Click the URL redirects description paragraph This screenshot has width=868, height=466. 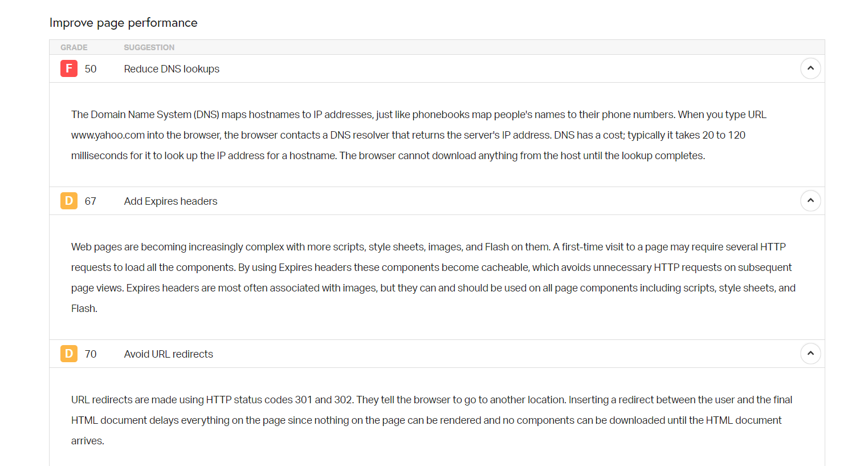[431, 420]
